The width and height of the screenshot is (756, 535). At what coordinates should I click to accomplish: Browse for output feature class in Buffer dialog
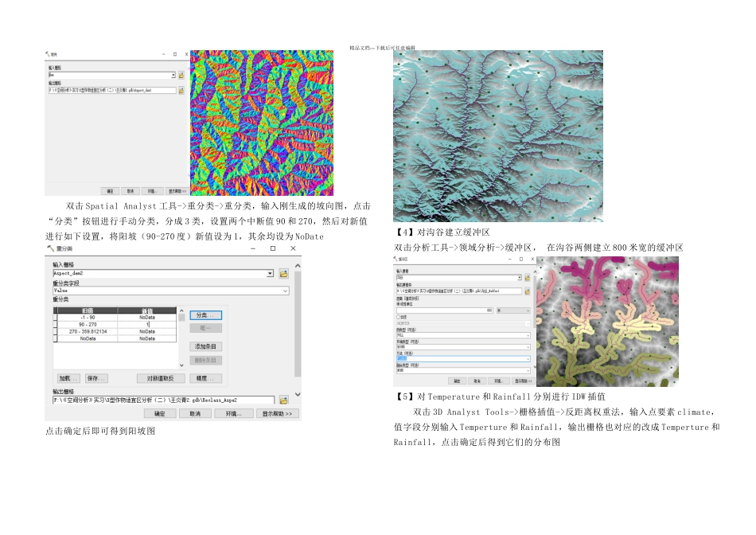click(x=527, y=291)
